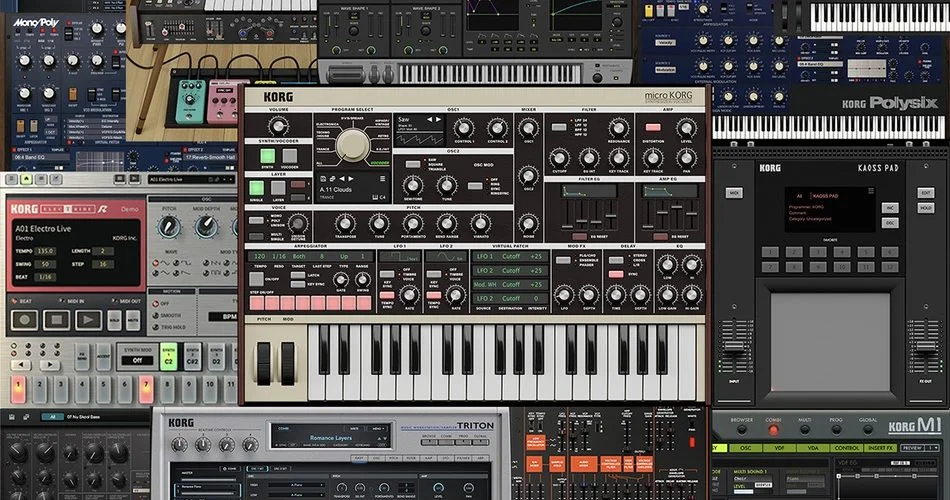Click Kaoss Pad FX OUT level fader
Screen dimensions: 950x500
coord(925,347)
